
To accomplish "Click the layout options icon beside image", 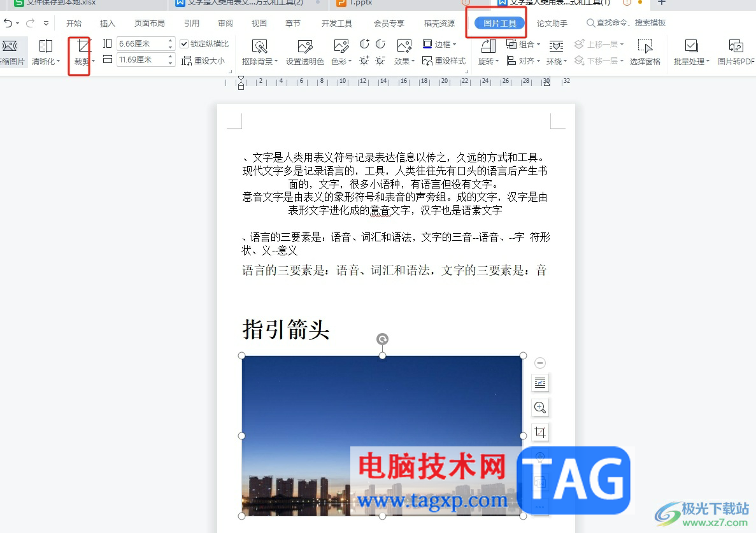I will (x=540, y=383).
